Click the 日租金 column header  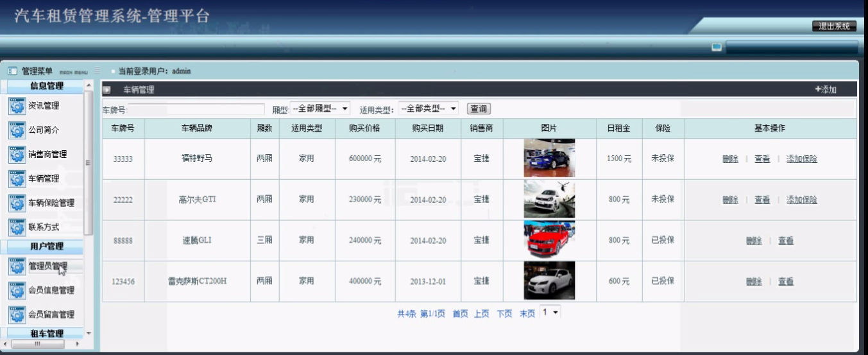pyautogui.click(x=619, y=128)
